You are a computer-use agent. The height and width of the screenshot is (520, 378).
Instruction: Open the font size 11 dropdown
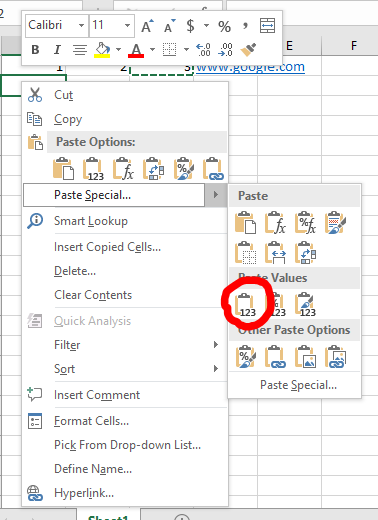pos(127,25)
